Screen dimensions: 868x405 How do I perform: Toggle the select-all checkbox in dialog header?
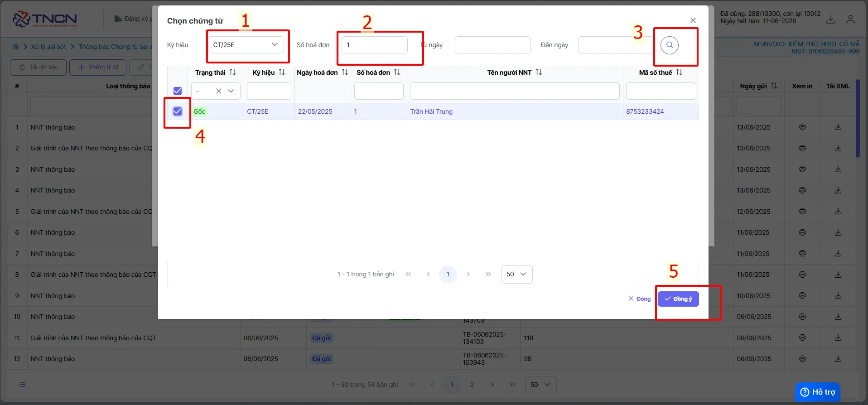[x=178, y=91]
